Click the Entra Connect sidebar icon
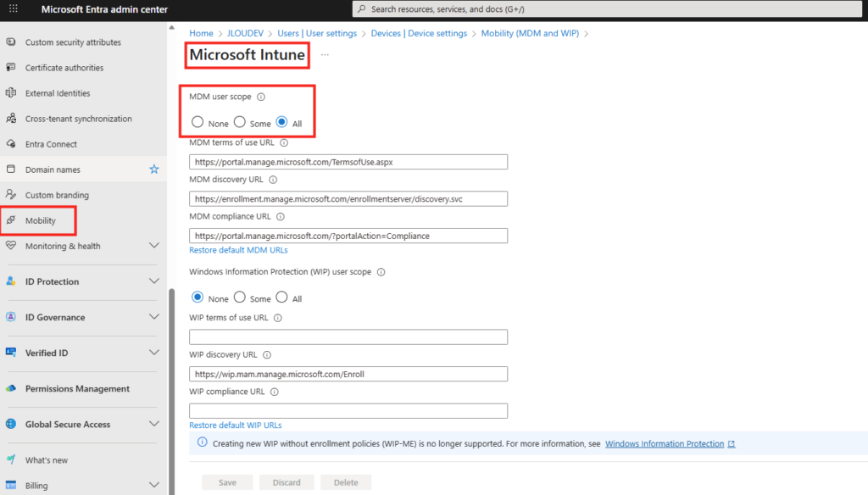 coord(11,144)
